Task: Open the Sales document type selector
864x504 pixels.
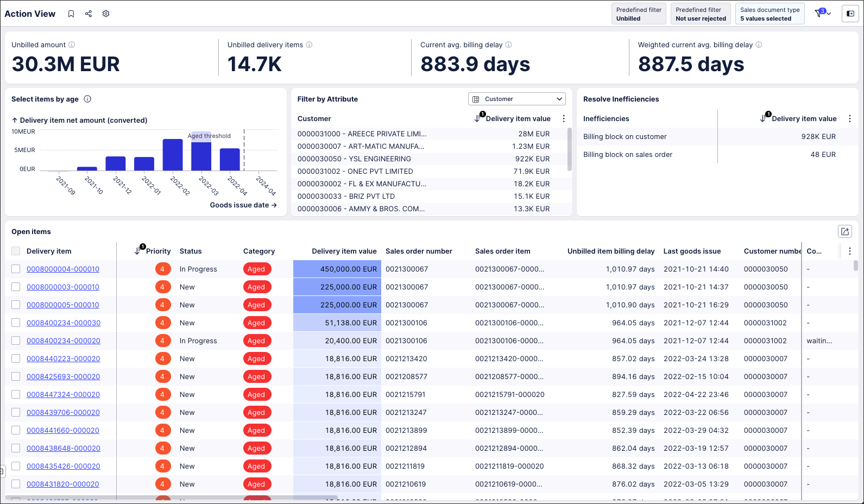Action: pyautogui.click(x=770, y=14)
